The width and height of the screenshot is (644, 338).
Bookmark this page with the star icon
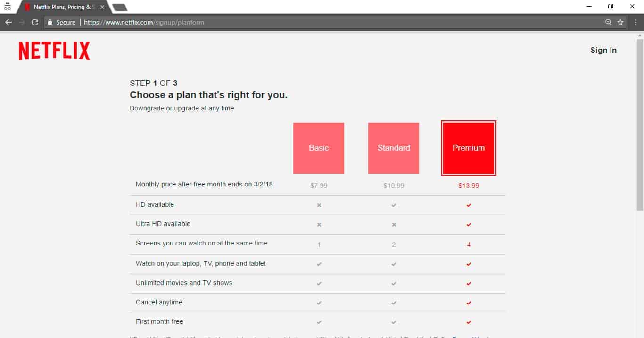point(620,22)
